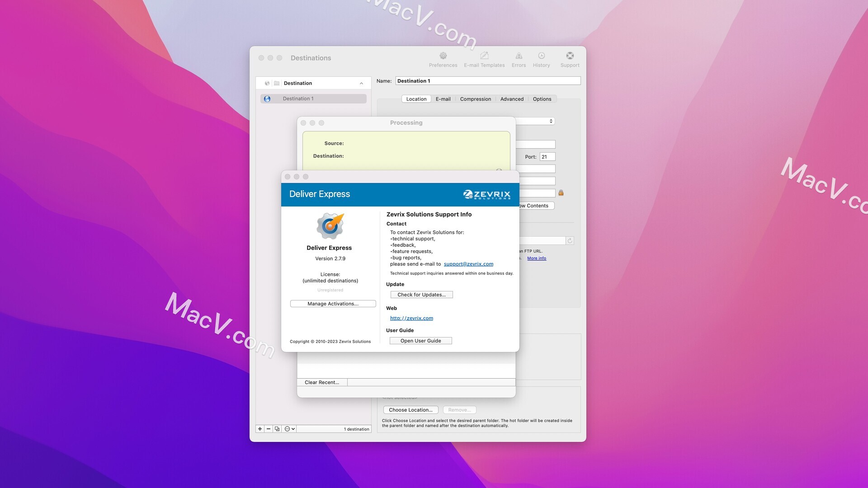Open the History clock toolbar icon
Image resolution: width=868 pixels, height=488 pixels.
541,59
